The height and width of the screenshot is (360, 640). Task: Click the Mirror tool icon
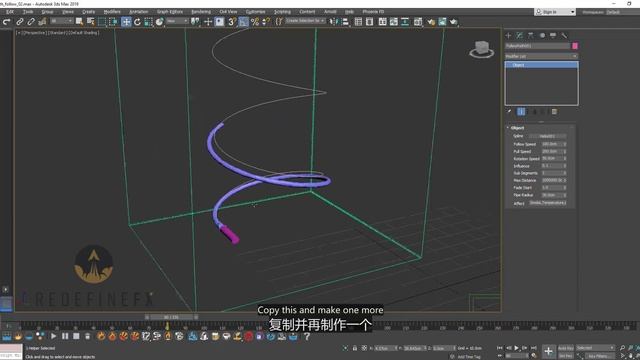334,22
